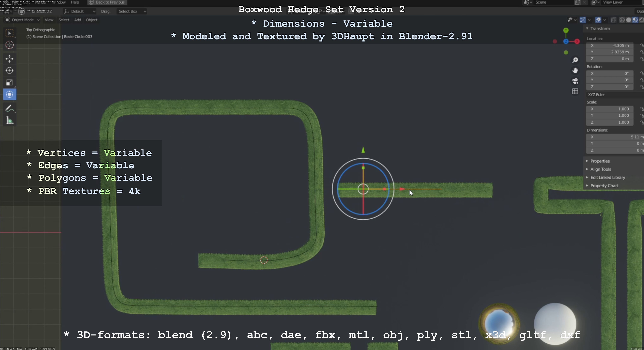Screen dimensions: 644x350
Task: Select the Cursor tool in toolbar
Action: tap(10, 45)
